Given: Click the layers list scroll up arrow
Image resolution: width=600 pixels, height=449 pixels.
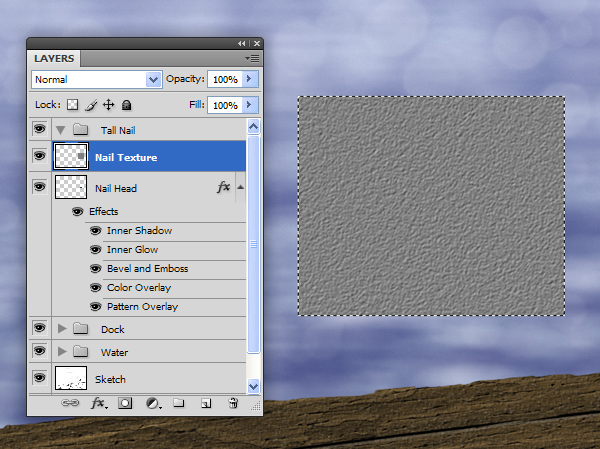Looking at the screenshot, I should (x=253, y=126).
